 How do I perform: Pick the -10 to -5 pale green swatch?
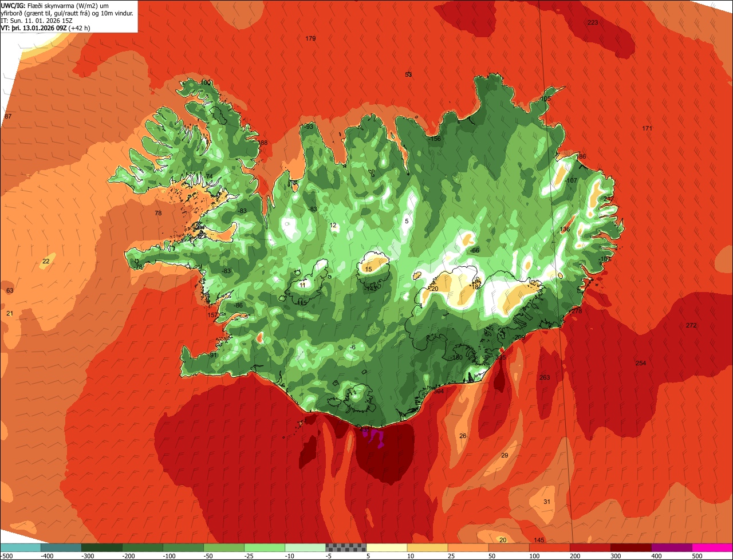pos(305,547)
